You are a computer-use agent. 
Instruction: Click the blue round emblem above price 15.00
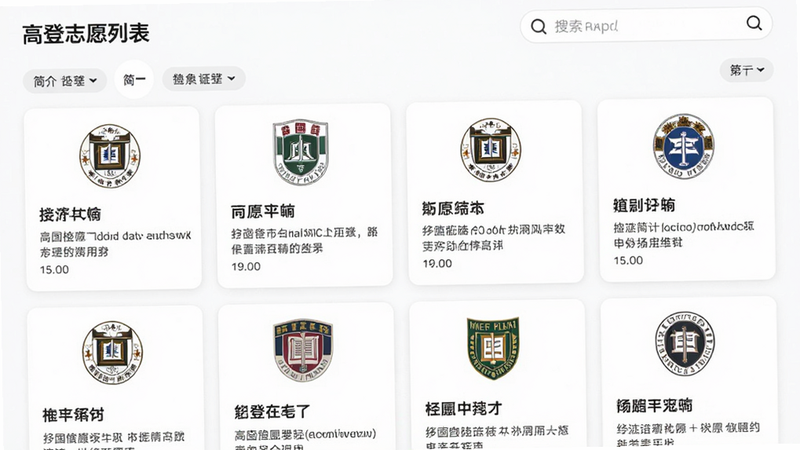(684, 146)
